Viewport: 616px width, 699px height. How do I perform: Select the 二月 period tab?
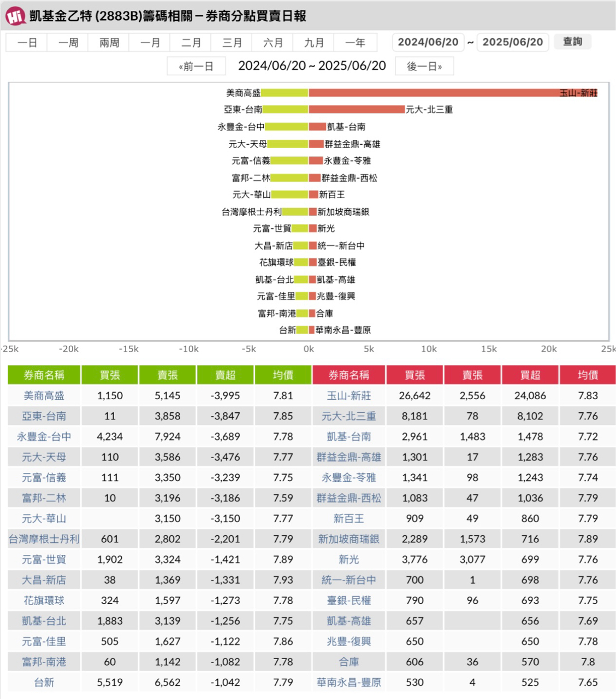click(x=191, y=43)
